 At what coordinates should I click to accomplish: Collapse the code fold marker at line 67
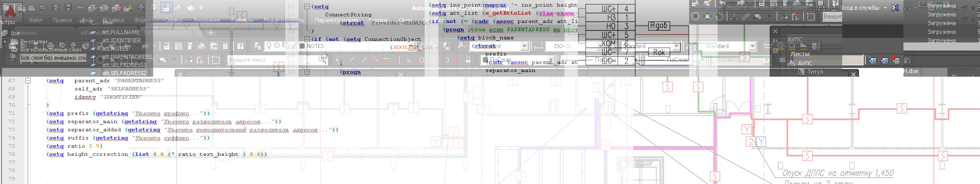pos(28,80)
